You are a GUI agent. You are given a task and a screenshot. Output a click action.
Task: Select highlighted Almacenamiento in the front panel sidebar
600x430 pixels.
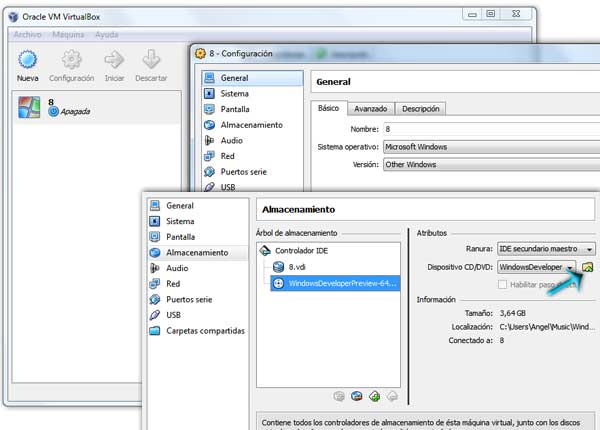click(198, 253)
